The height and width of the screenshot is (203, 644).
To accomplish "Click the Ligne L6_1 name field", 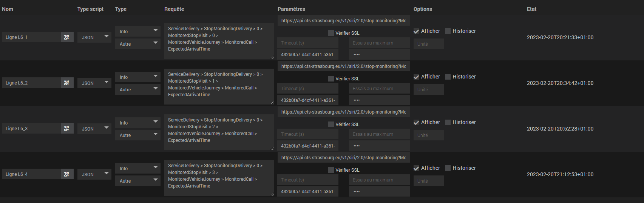I will pyautogui.click(x=32, y=37).
